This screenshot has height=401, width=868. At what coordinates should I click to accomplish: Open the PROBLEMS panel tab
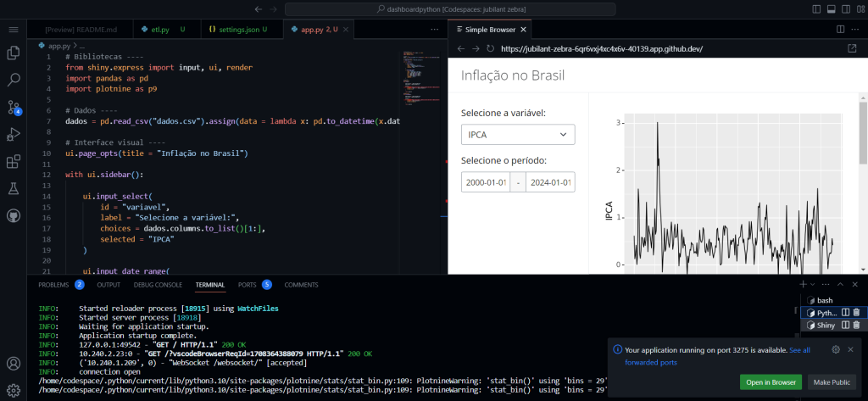point(61,285)
